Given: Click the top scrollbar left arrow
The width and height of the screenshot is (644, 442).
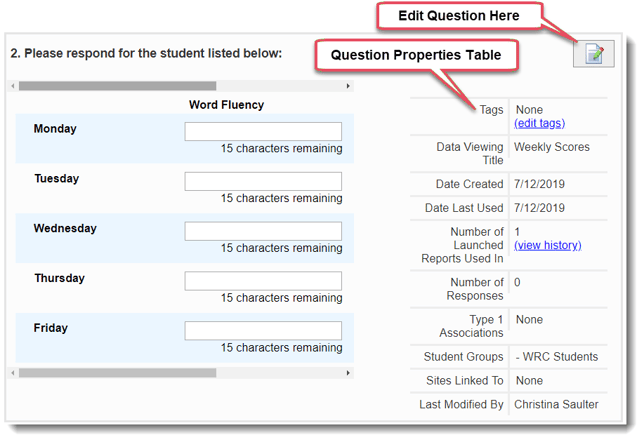Looking at the screenshot, I should point(14,87).
